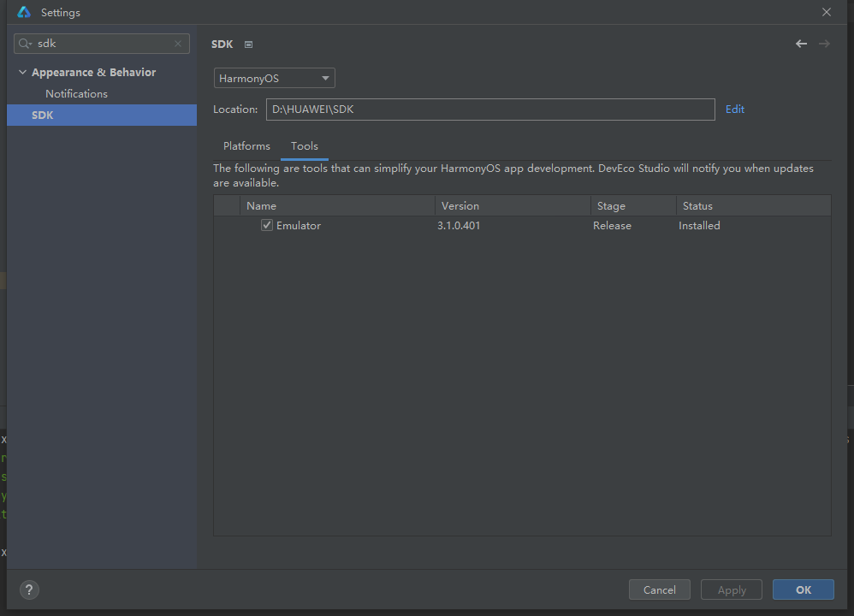Click the Installed status cell
This screenshot has height=616, width=854.
[x=699, y=226]
